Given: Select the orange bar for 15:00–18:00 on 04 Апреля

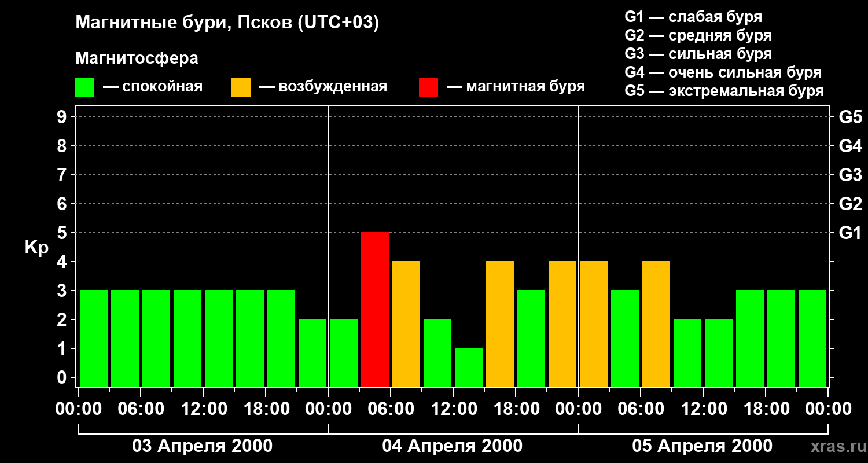Looking at the screenshot, I should click(x=500, y=324).
